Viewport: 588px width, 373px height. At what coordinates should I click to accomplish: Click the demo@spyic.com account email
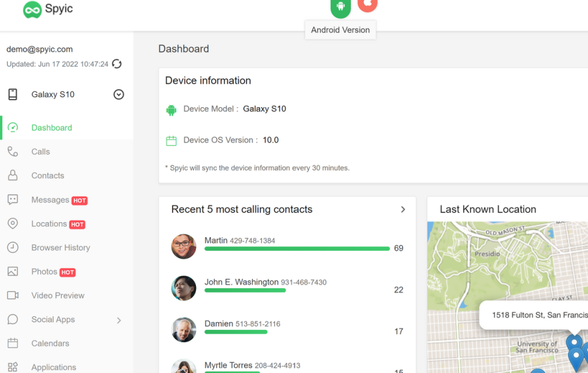click(x=40, y=50)
